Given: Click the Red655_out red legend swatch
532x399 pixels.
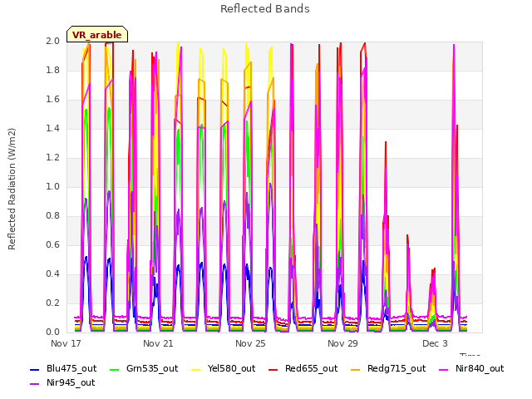Looking at the screenshot, I should [273, 369].
